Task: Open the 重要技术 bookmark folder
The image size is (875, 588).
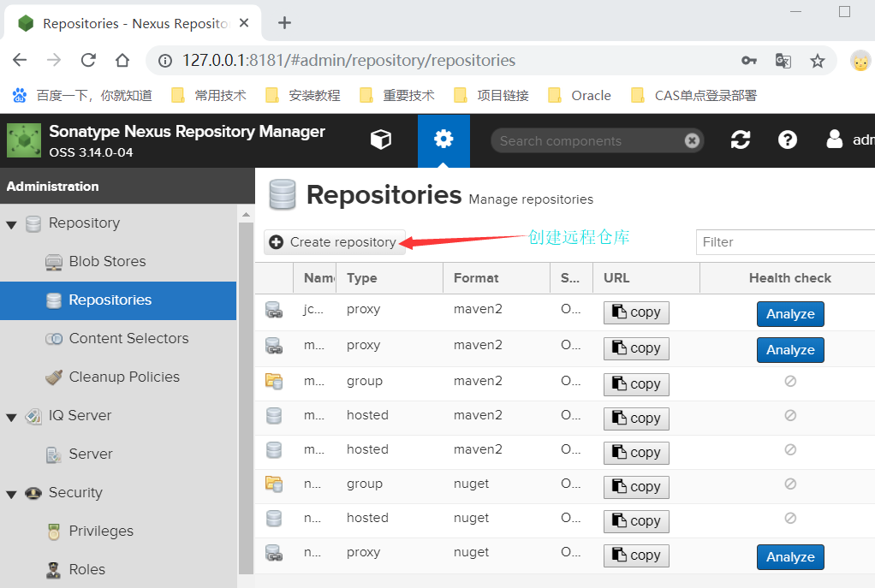Action: 397,95
